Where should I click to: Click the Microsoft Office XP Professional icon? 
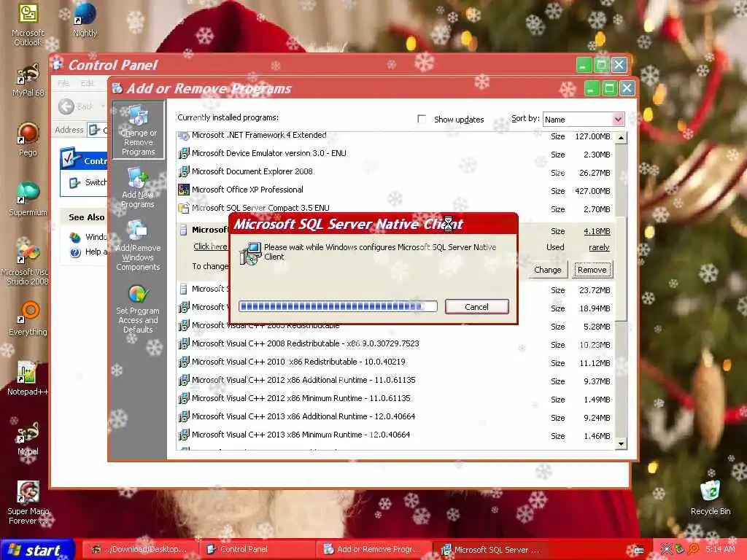point(183,190)
